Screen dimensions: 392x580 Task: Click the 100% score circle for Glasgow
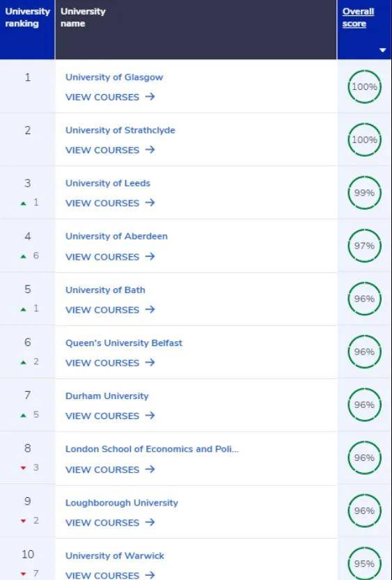pyautogui.click(x=364, y=86)
